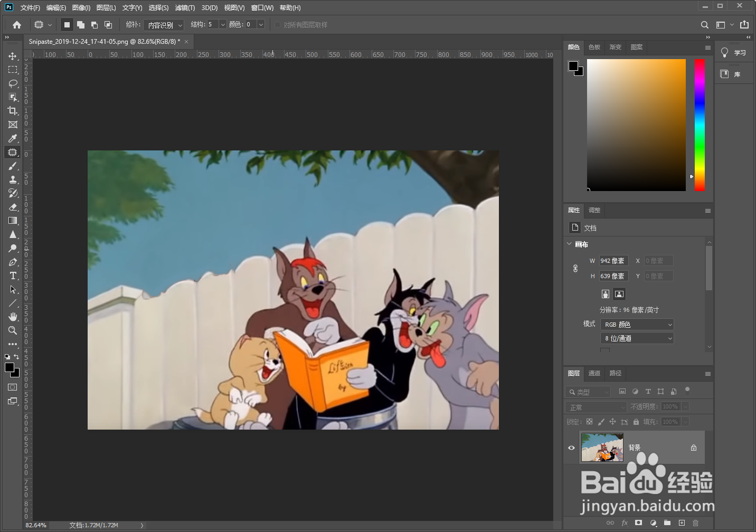Screen dimensions: 756x532
Task: Toggle lock transparent pixels
Action: [589, 422]
